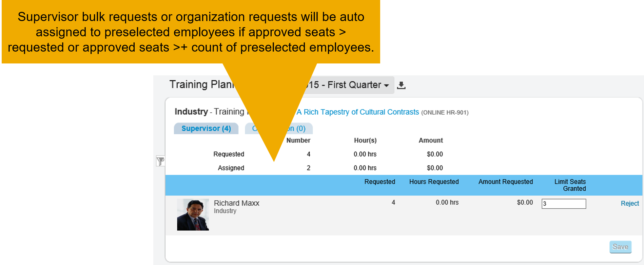The image size is (644, 265).
Task: Click the Number column header
Action: [x=298, y=140]
